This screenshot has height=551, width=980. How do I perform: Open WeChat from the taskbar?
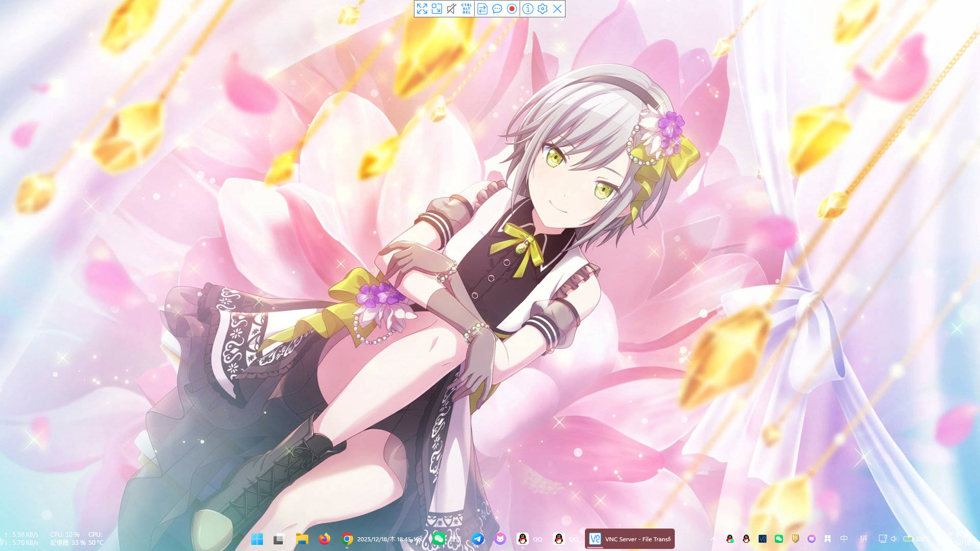point(438,539)
